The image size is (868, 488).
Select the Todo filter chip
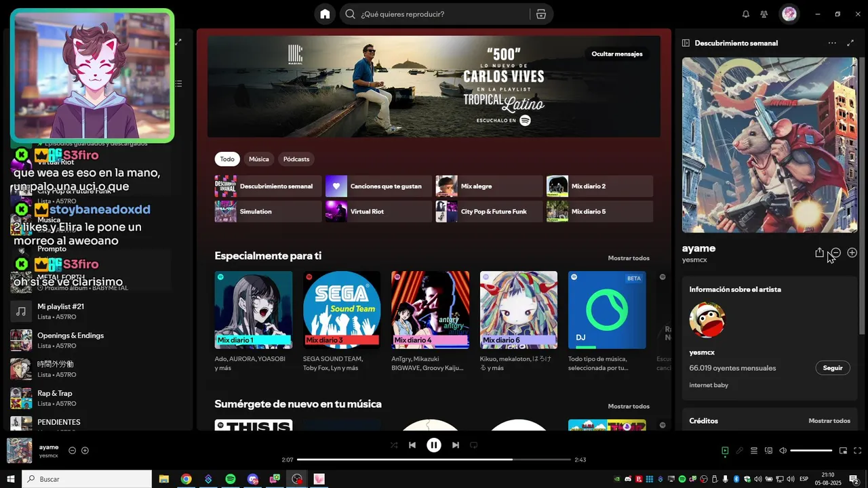click(x=227, y=159)
